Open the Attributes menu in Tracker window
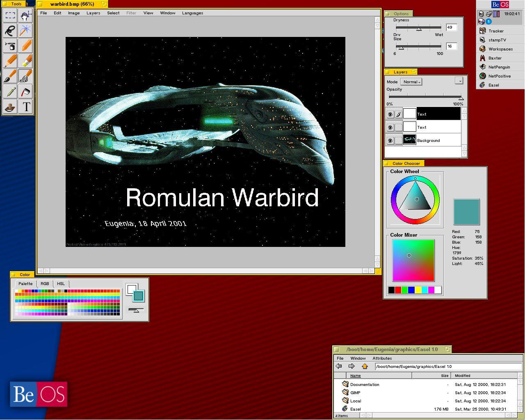The height and width of the screenshot is (420, 525). click(382, 358)
